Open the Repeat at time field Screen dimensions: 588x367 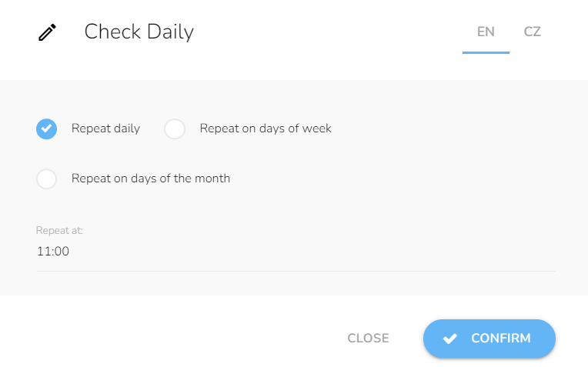(x=296, y=251)
